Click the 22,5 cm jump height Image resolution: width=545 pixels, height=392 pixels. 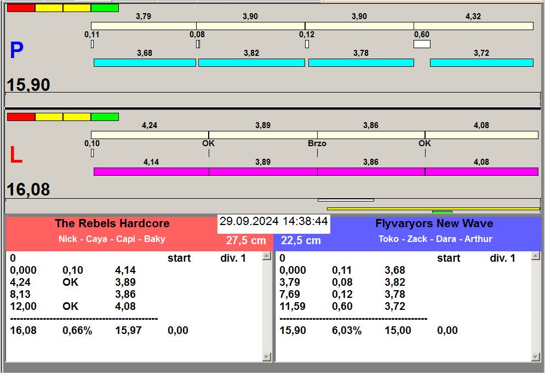(x=301, y=241)
